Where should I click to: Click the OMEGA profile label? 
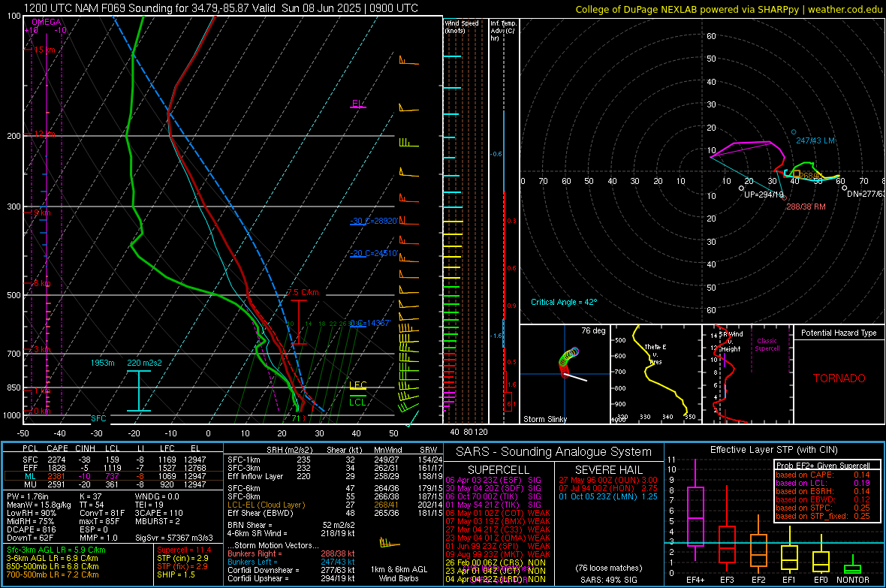[x=47, y=22]
